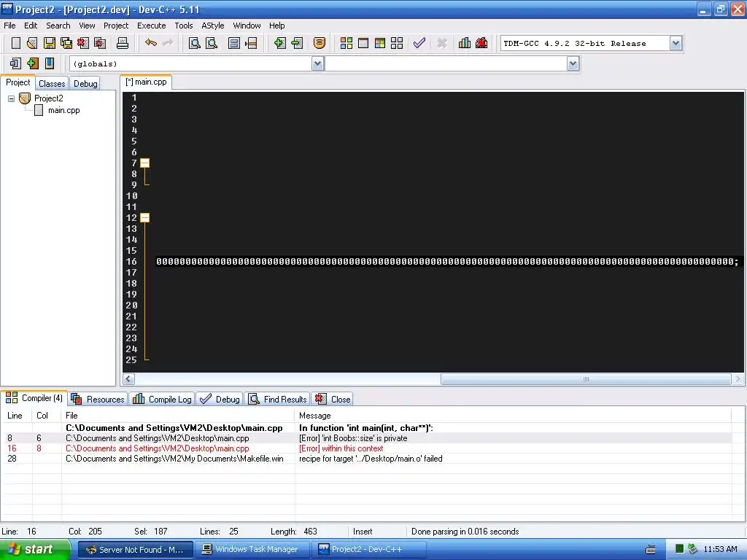747x560 pixels.
Task: Open Replace using the second magnifier icon
Action: (x=212, y=43)
